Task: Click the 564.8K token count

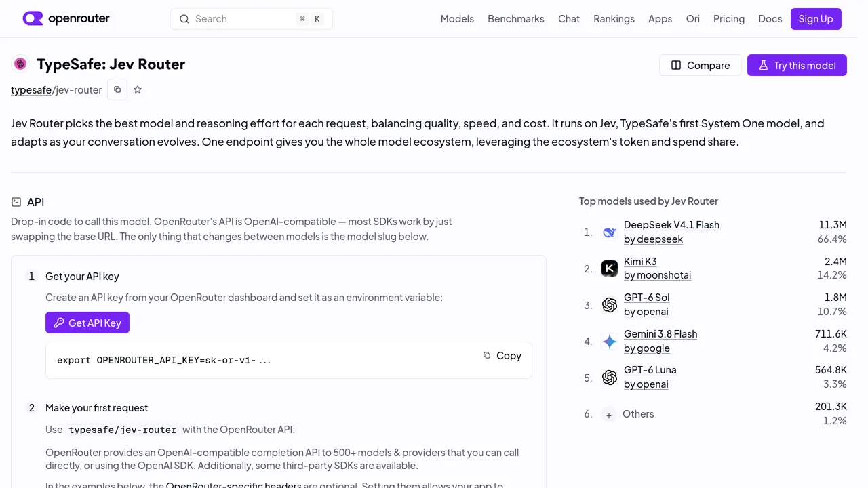Action: point(831,370)
